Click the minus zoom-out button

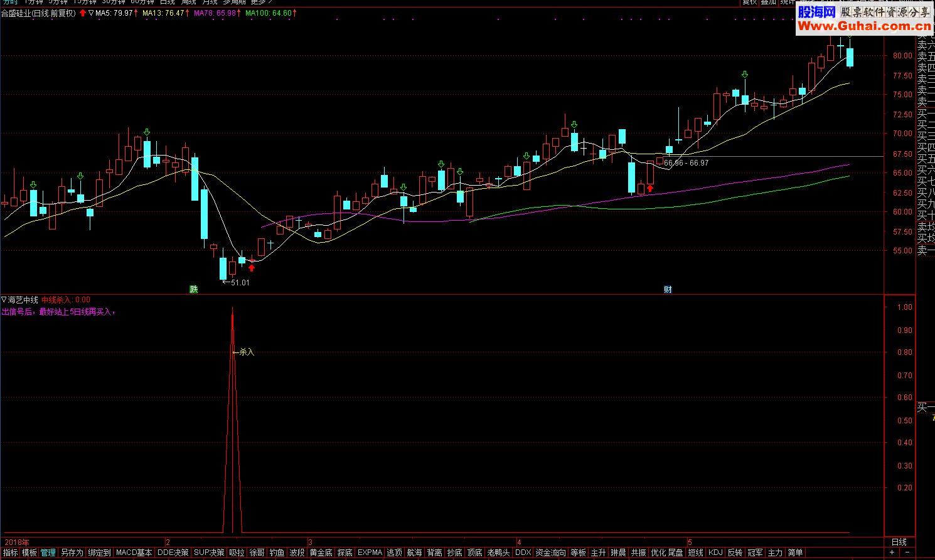[907, 552]
